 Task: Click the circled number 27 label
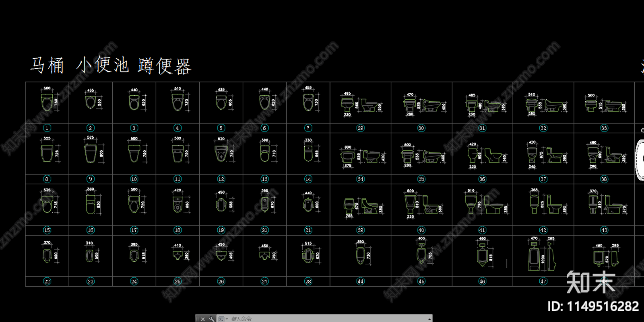[264, 281]
